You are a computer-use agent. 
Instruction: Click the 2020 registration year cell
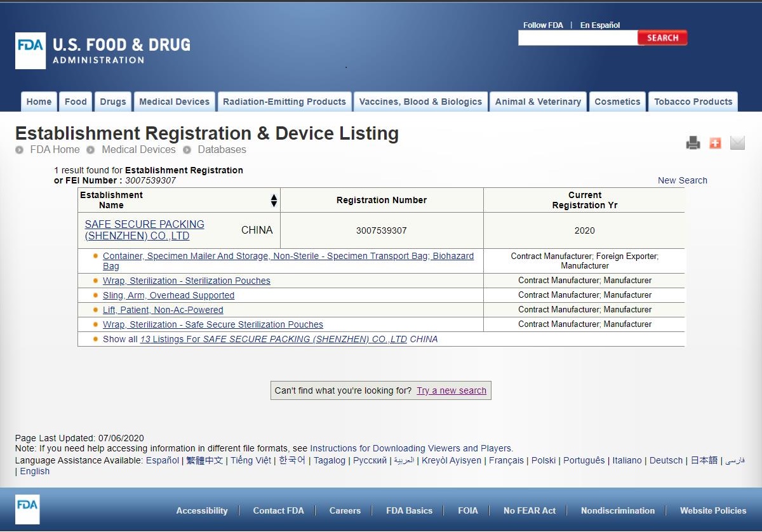584,230
